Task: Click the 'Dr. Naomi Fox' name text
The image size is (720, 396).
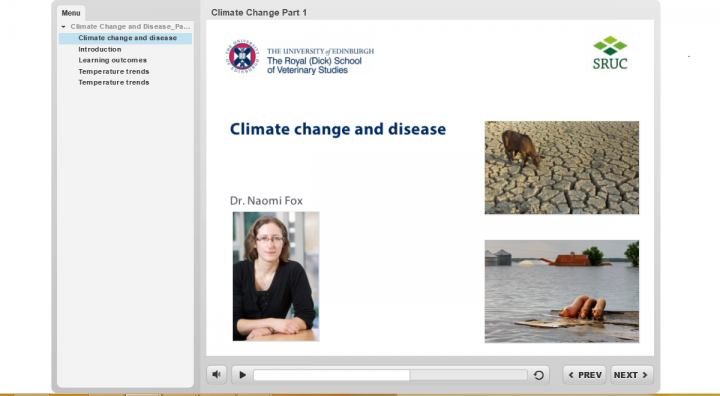Action: coord(266,201)
